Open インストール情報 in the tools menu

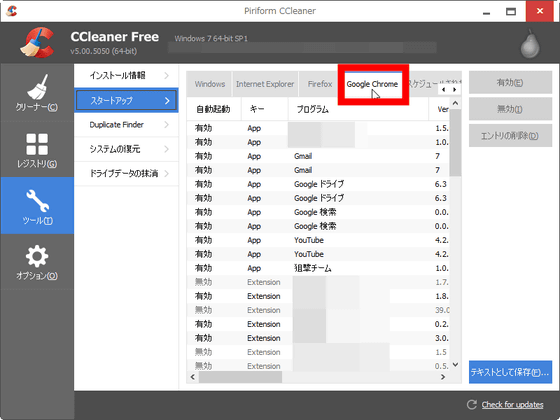tap(126, 76)
